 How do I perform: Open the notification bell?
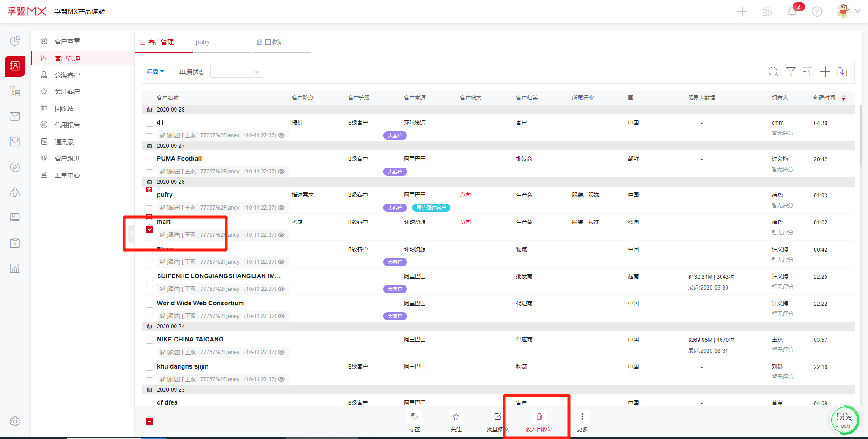point(792,12)
